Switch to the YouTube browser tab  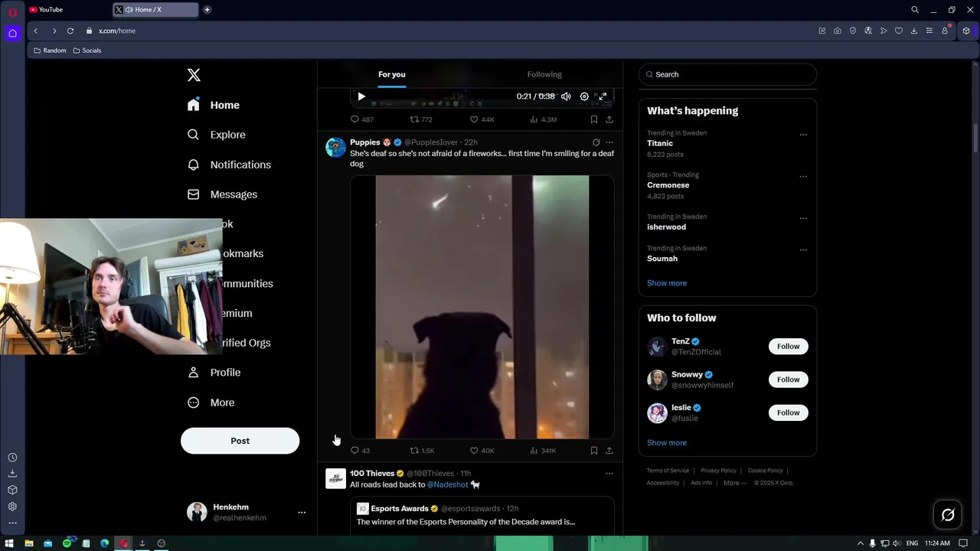click(x=67, y=10)
